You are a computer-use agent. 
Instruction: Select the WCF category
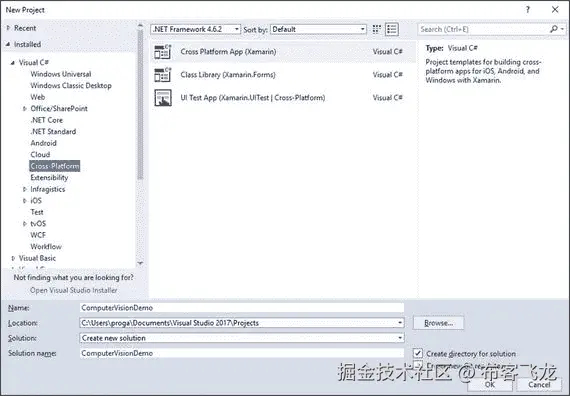38,235
